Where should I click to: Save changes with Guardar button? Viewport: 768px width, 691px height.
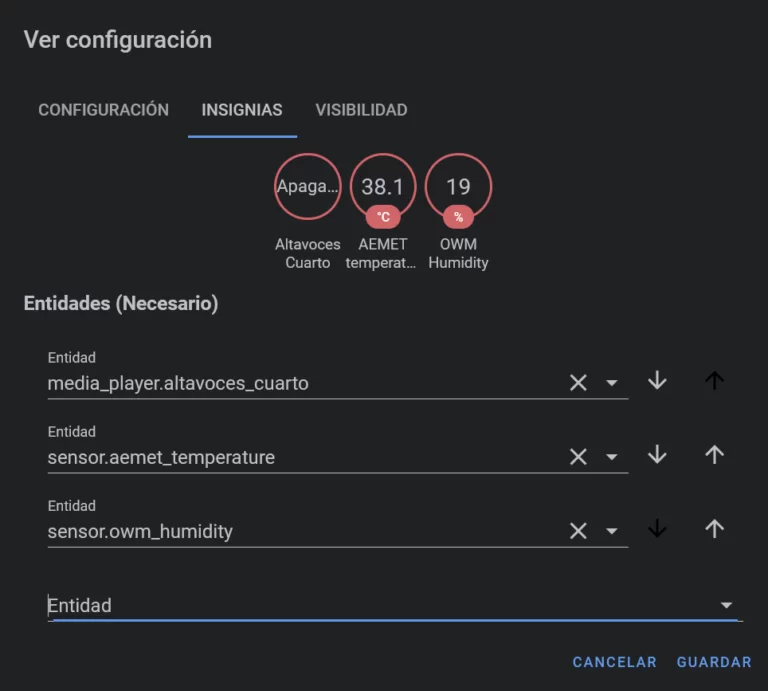[x=714, y=662]
